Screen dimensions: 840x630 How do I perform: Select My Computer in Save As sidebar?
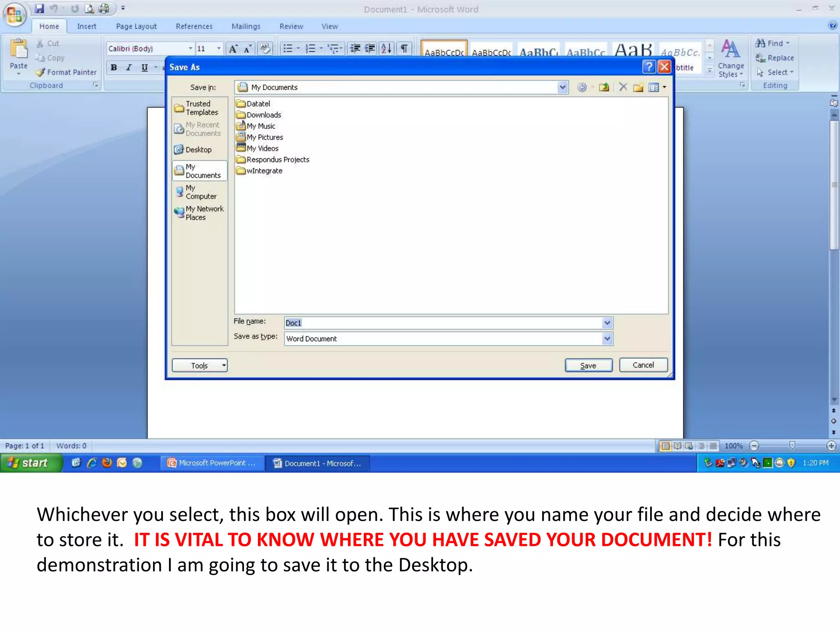click(x=196, y=192)
